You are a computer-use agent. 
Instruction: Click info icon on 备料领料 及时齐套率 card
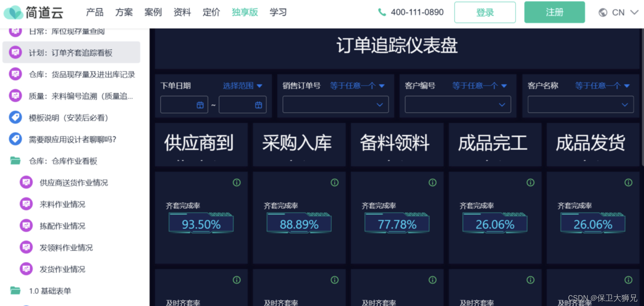tap(433, 280)
